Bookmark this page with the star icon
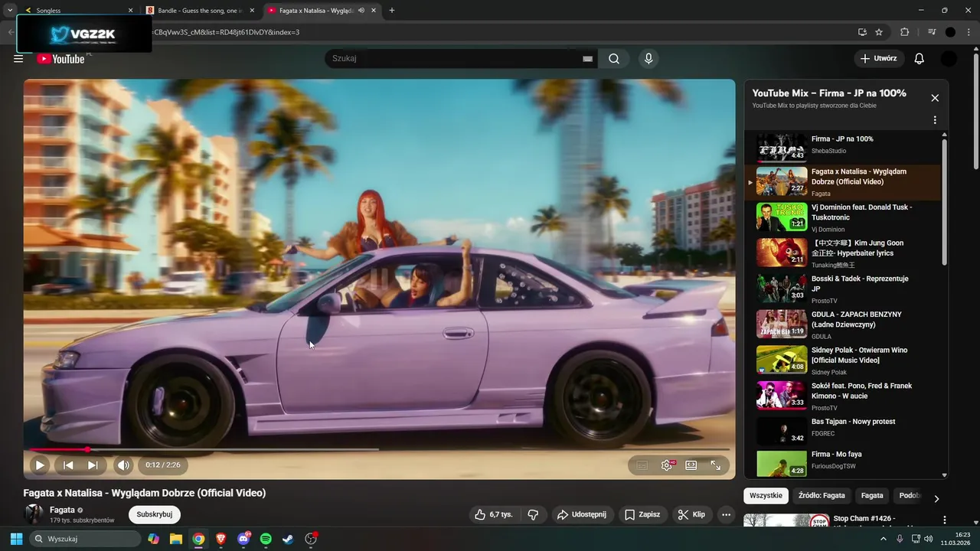The image size is (980, 551). point(879,32)
